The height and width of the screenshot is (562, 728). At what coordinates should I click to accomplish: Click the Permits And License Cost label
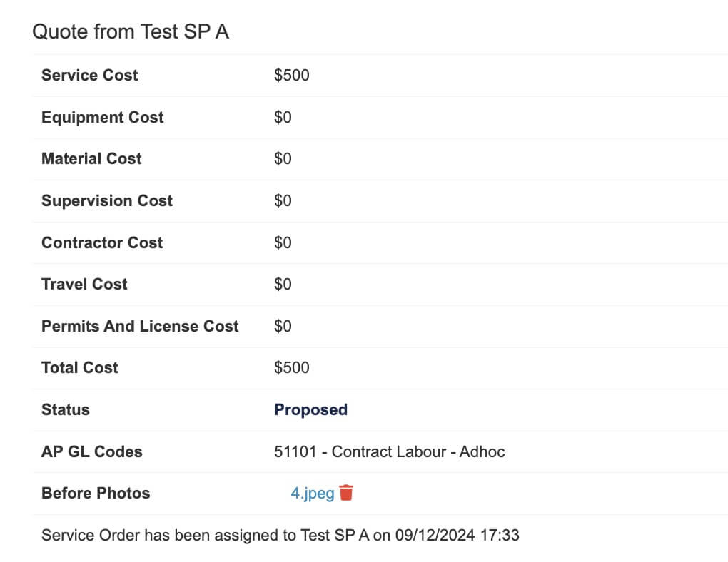click(140, 326)
